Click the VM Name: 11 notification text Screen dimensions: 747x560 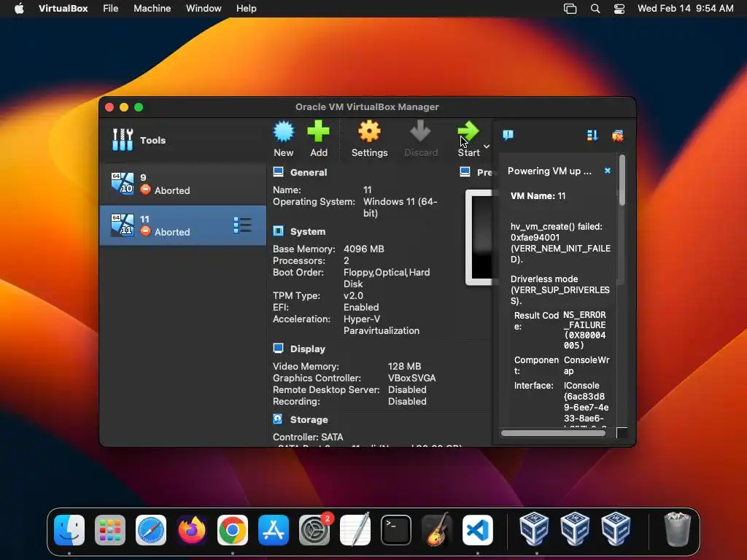pos(538,196)
